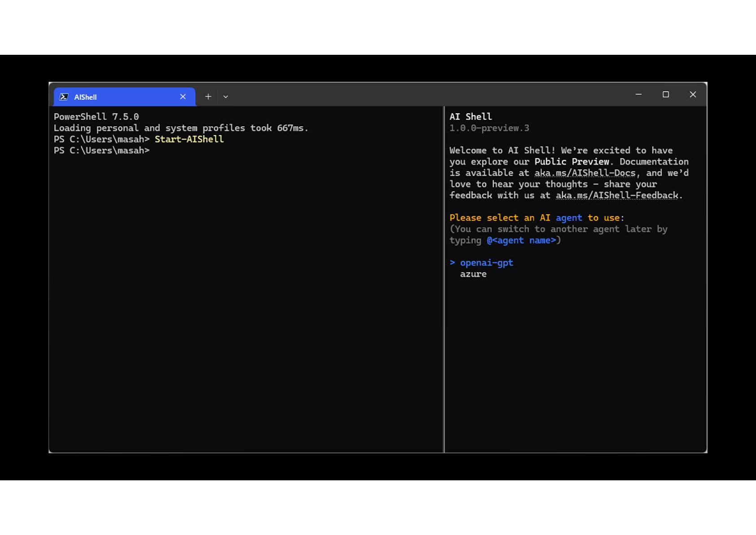The width and height of the screenshot is (756, 535).
Task: Click the empty PowerShell prompt line
Action: [x=102, y=150]
